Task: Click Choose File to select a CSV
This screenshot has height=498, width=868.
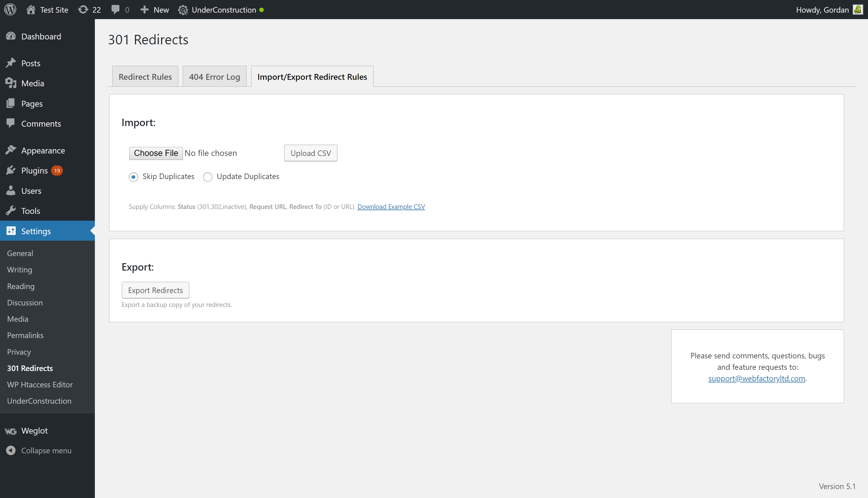Action: [156, 153]
